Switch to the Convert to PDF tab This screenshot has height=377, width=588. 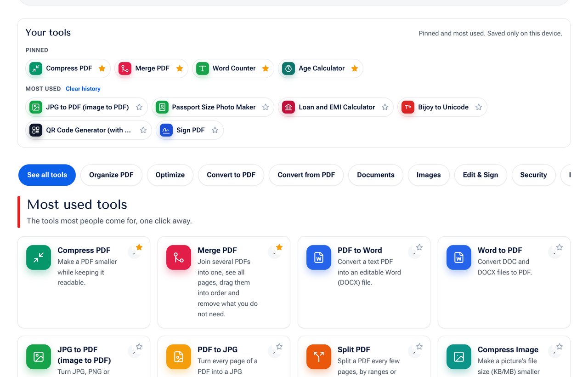231,175
